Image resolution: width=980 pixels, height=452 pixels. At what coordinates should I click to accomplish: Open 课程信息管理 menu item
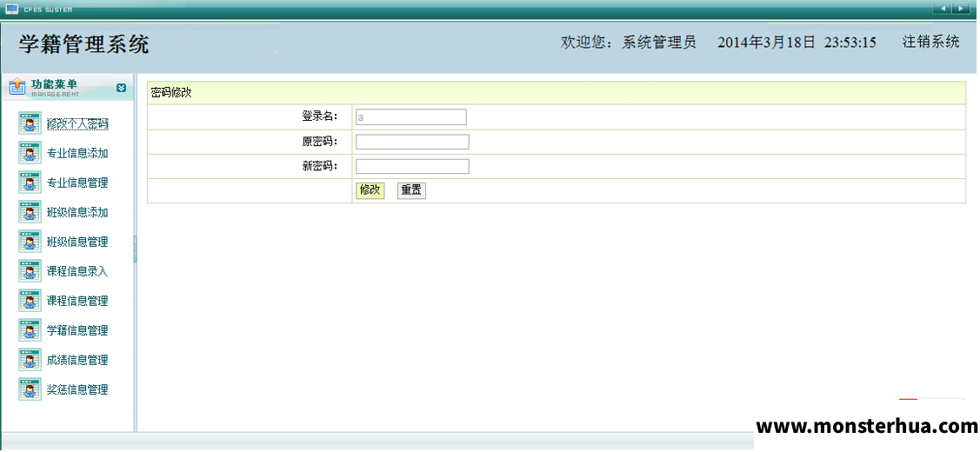pyautogui.click(x=77, y=301)
